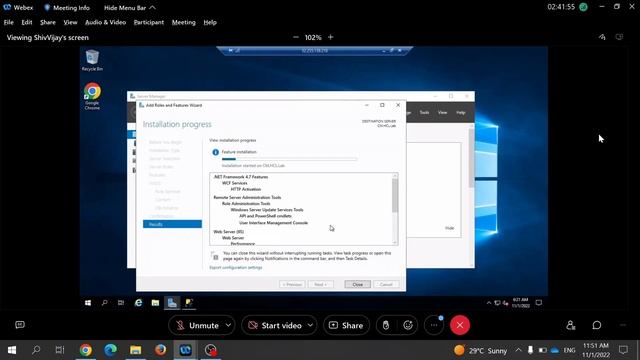640x360 pixels.
Task: Open the video options arrow beside Start video
Action: click(x=310, y=325)
